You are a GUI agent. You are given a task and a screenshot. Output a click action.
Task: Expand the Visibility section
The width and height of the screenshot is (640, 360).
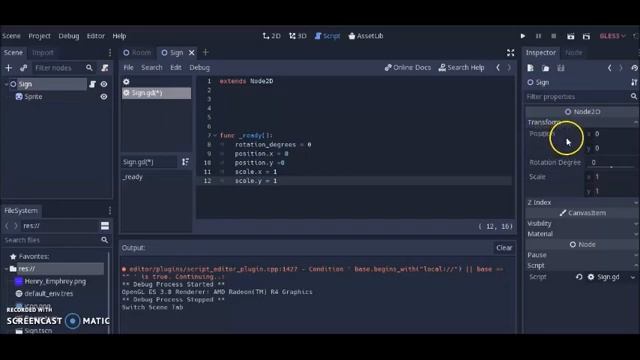pyautogui.click(x=582, y=224)
